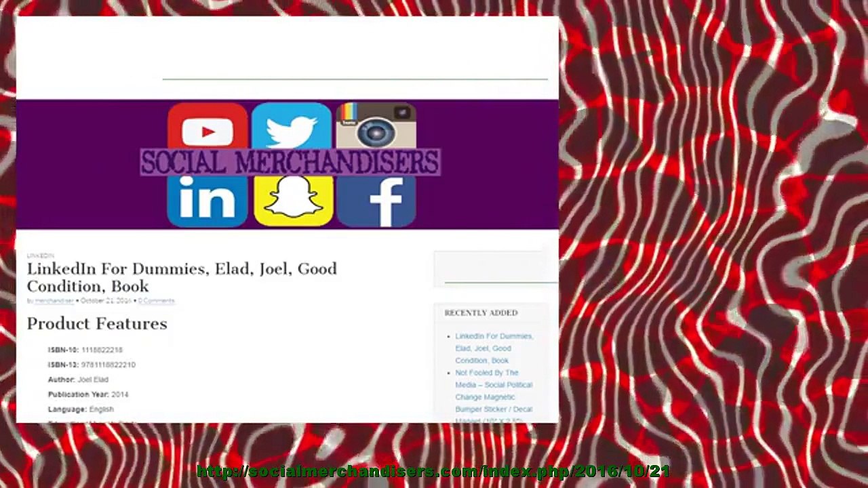The width and height of the screenshot is (868, 488).
Task: Open the 'Not Fooled By The Media' link
Action: pyautogui.click(x=494, y=396)
